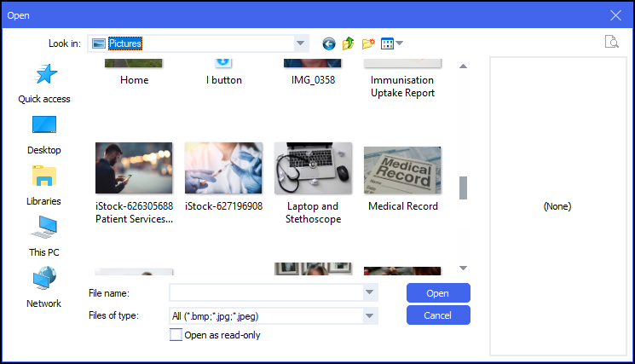Enable Open as read-only checkbox
Screen dimensions: 635x364
[x=176, y=335]
